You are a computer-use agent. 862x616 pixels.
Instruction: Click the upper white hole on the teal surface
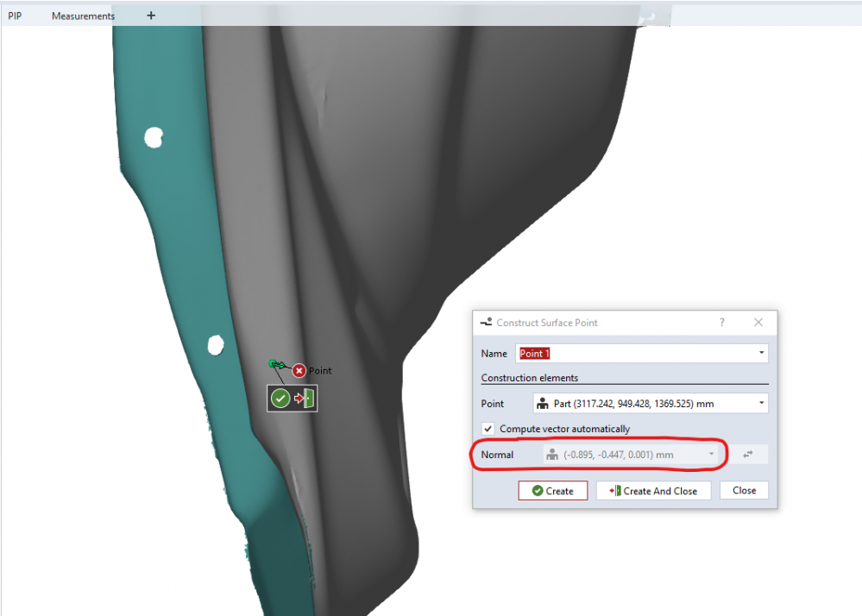pyautogui.click(x=154, y=136)
